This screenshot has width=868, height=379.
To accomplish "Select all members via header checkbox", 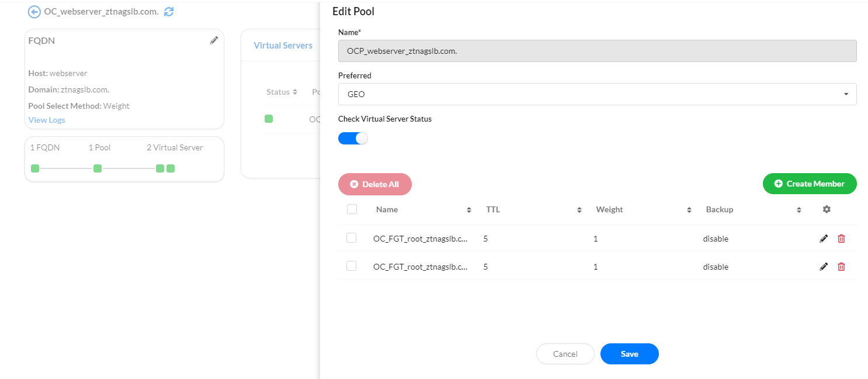I will [x=352, y=209].
